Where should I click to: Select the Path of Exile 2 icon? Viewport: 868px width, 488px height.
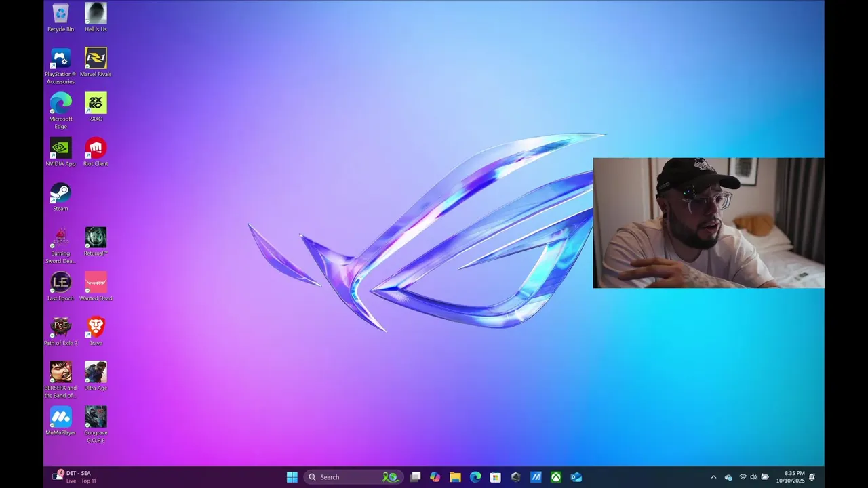coord(60,331)
